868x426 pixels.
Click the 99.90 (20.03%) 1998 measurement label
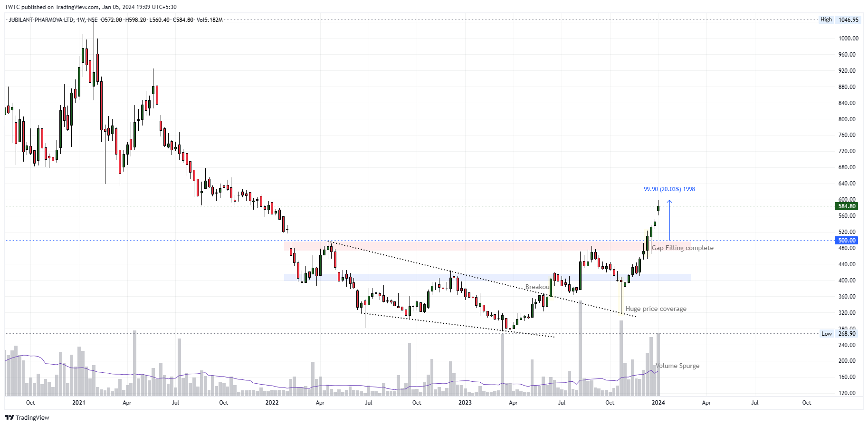669,189
